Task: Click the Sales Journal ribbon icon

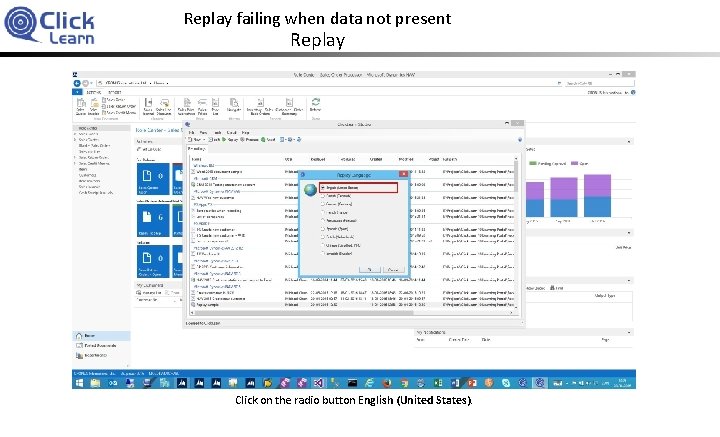Action: point(148,106)
